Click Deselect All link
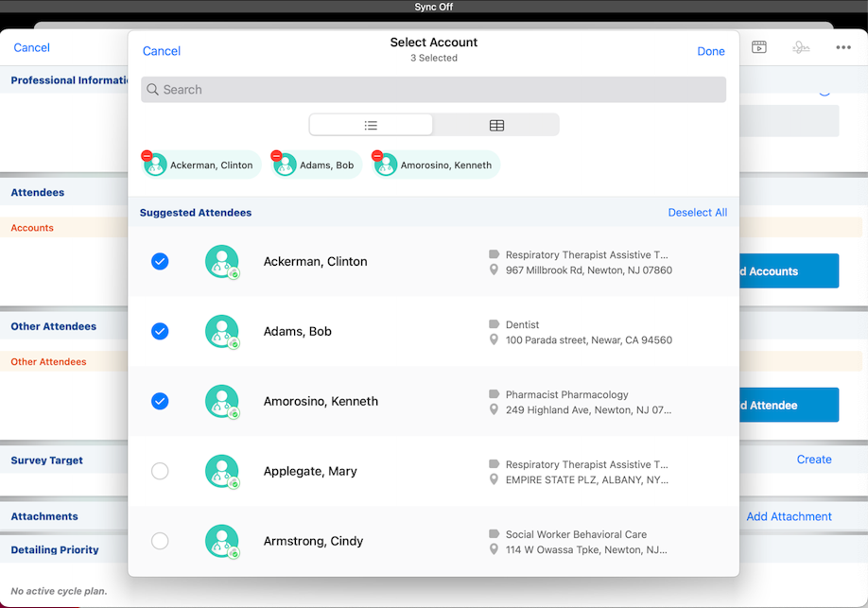Viewport: 868px width, 608px height. click(697, 213)
